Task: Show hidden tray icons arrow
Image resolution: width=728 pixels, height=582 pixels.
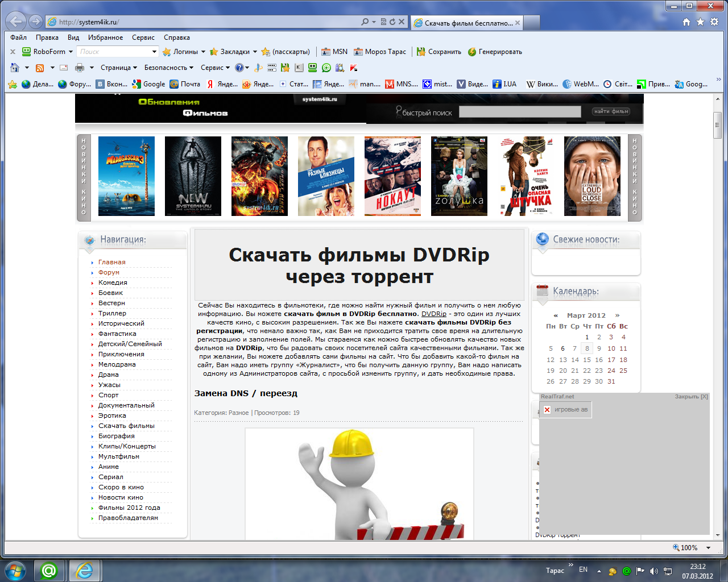Action: click(x=599, y=571)
